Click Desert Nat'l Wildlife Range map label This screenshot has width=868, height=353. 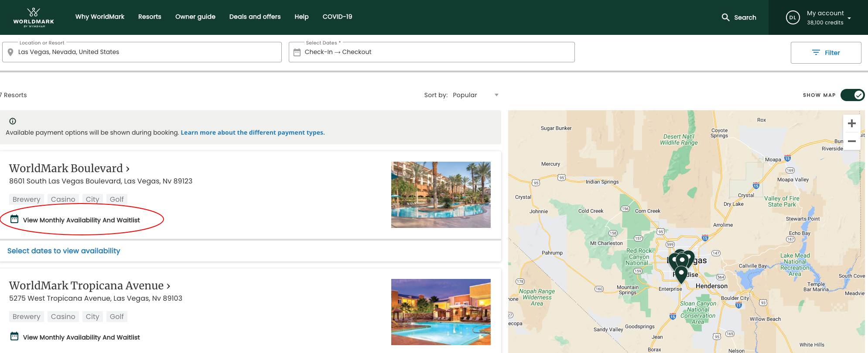pos(679,139)
